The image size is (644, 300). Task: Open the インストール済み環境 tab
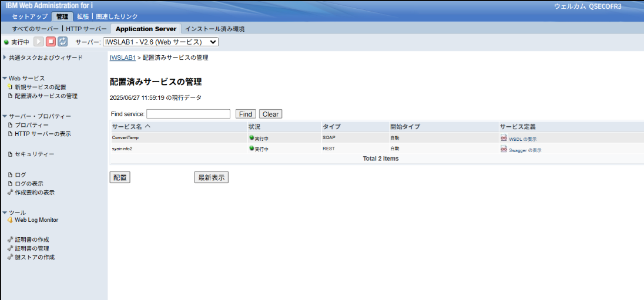coord(215,29)
